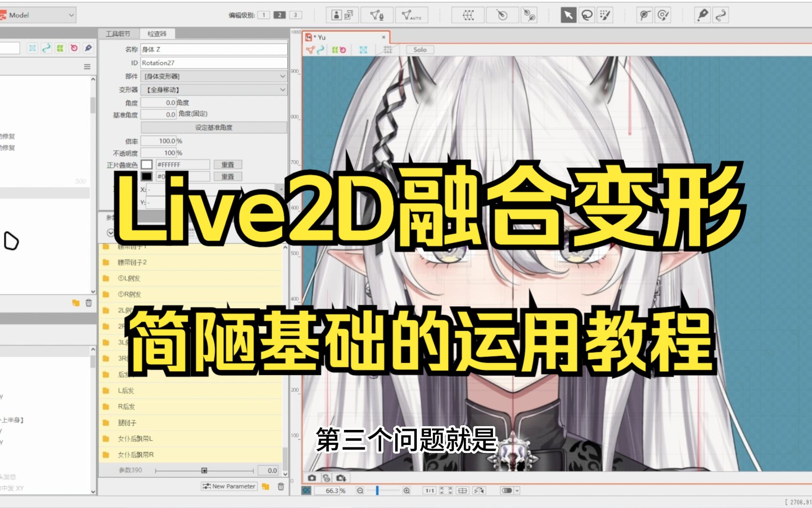Open the automatic mesh generator (AUTO)
This screenshot has height=508, width=812.
point(411,16)
